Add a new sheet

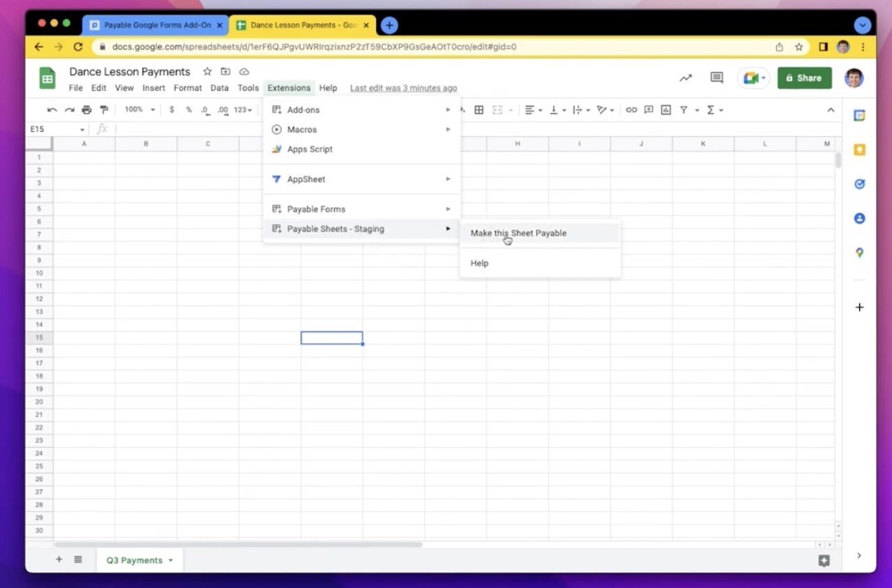[x=59, y=559]
